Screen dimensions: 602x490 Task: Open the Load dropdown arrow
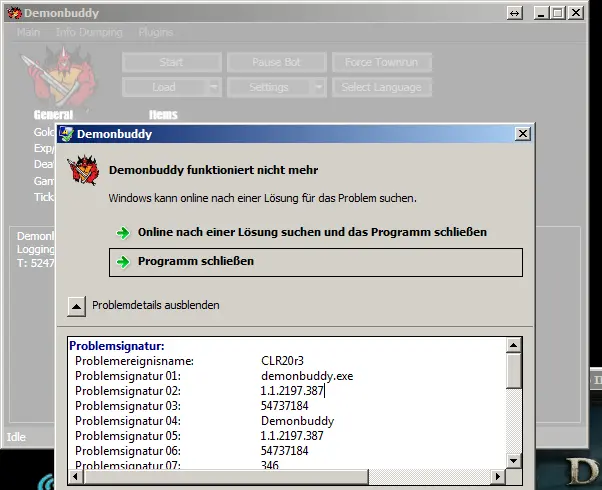214,87
